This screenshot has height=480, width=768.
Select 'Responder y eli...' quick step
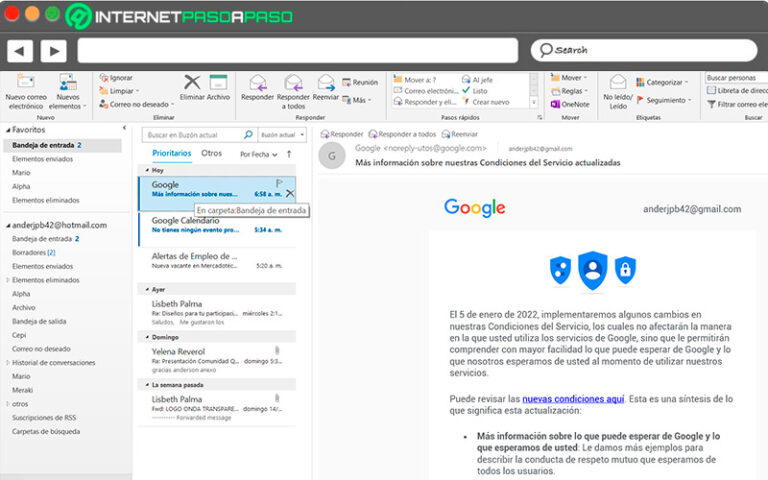pyautogui.click(x=425, y=102)
